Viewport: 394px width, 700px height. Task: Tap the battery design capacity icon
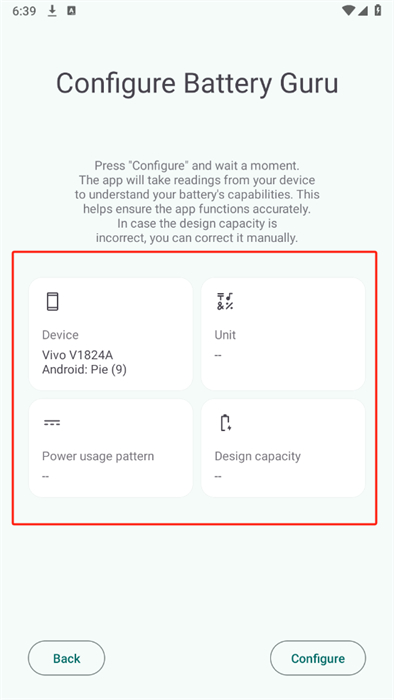click(225, 423)
